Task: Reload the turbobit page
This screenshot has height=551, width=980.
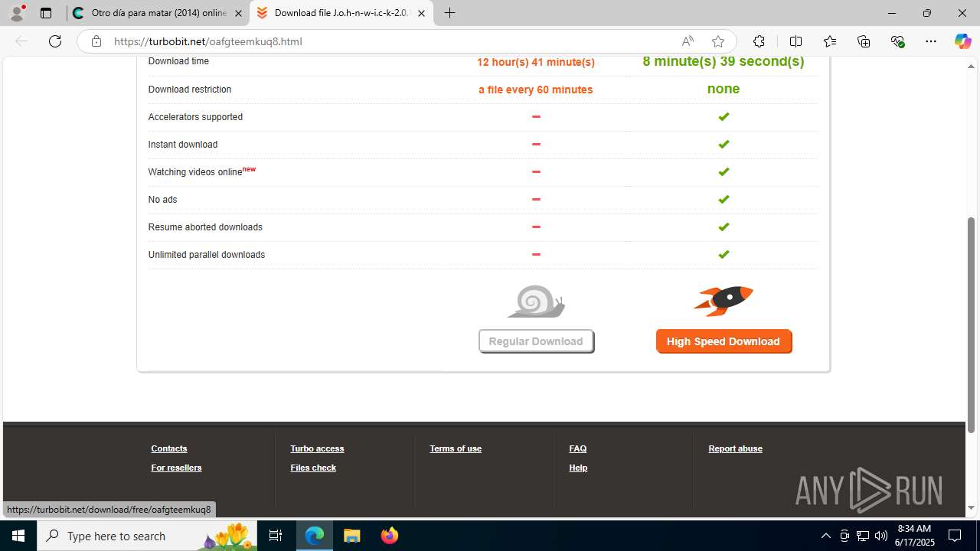Action: click(55, 41)
